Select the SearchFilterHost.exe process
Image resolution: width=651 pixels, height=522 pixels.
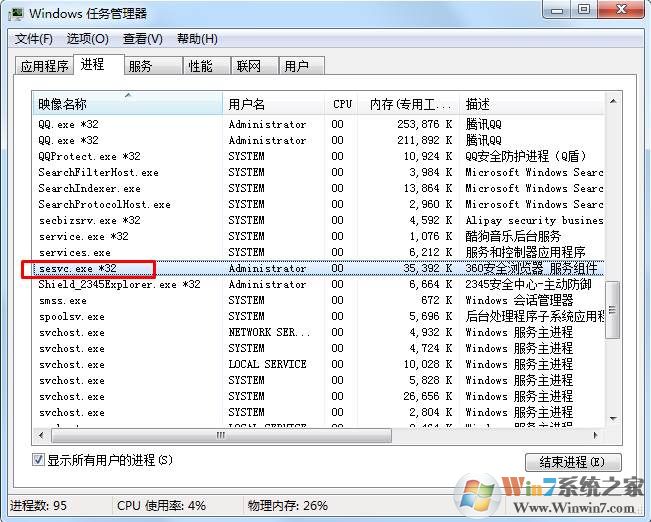coord(318,172)
